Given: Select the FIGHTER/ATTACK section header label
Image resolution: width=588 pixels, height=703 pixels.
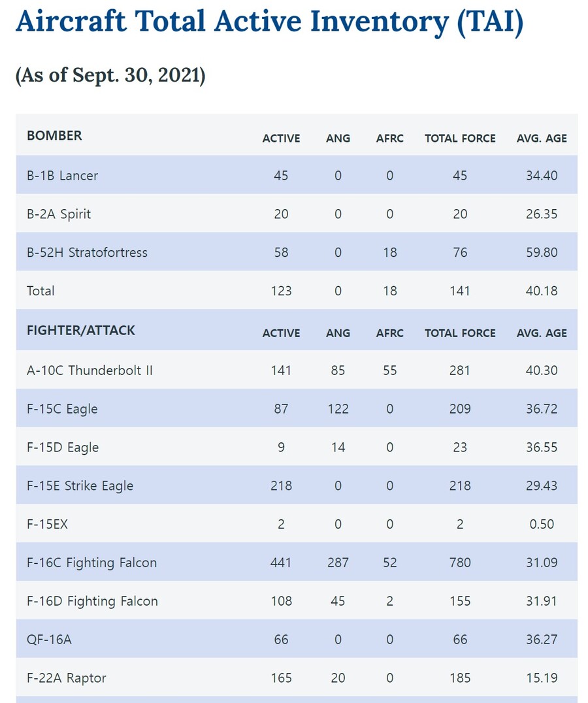Looking at the screenshot, I should [x=81, y=331].
